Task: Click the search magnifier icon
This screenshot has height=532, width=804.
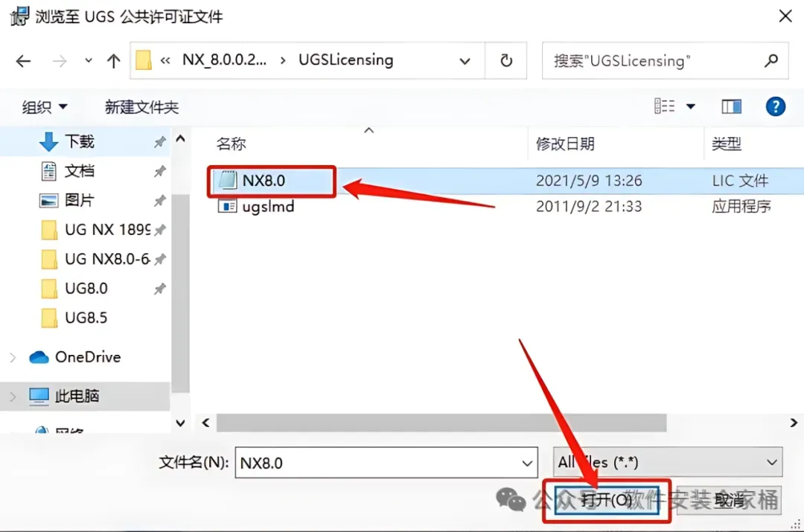Action: point(770,61)
